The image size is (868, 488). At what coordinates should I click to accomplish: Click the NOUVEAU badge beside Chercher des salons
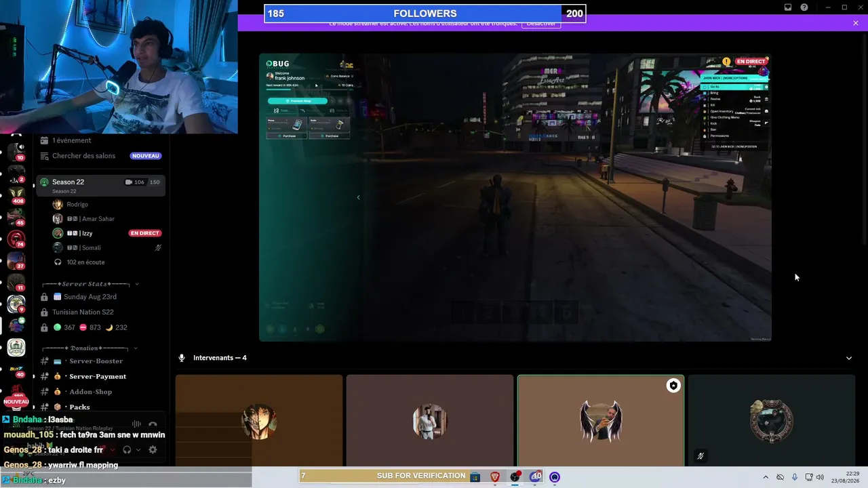click(146, 156)
